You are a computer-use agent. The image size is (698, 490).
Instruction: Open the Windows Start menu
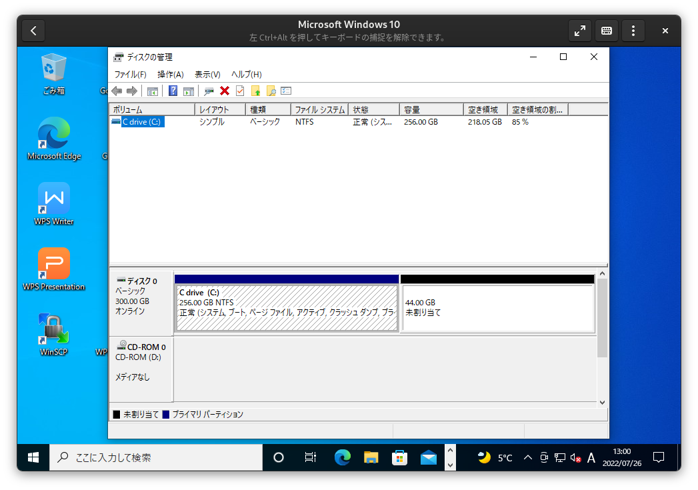tap(33, 458)
